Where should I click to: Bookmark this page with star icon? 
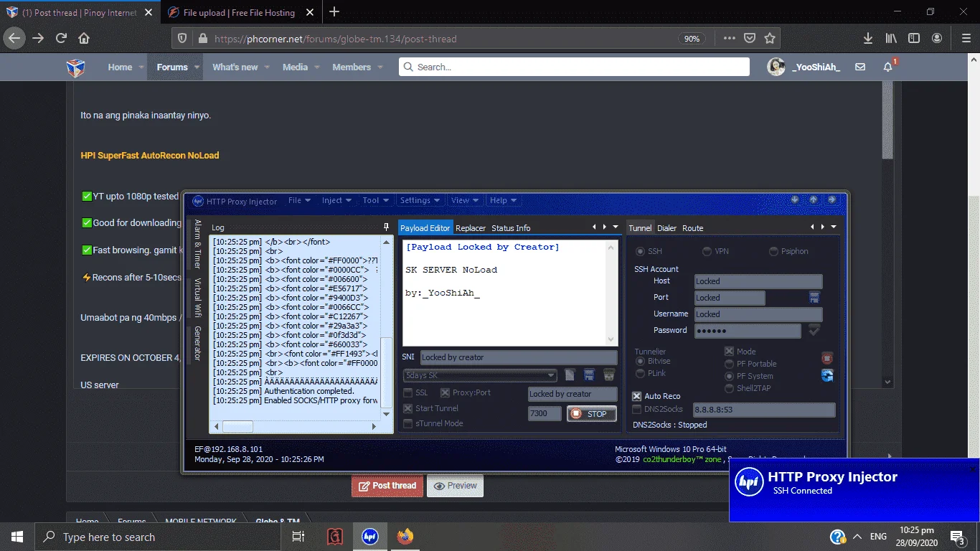[770, 39]
